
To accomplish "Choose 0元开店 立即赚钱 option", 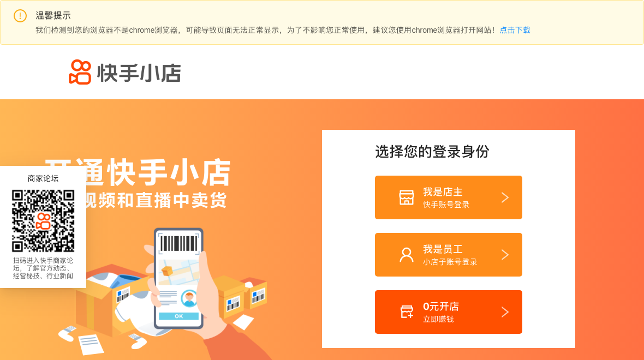I will click(x=449, y=312).
